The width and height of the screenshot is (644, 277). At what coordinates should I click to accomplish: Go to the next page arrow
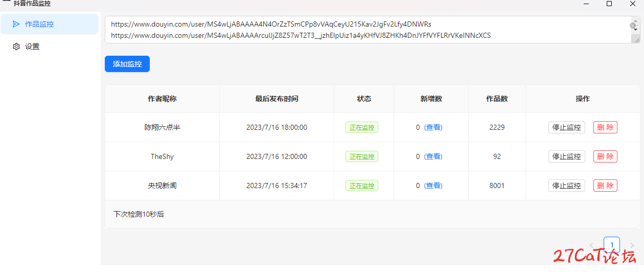(x=632, y=245)
